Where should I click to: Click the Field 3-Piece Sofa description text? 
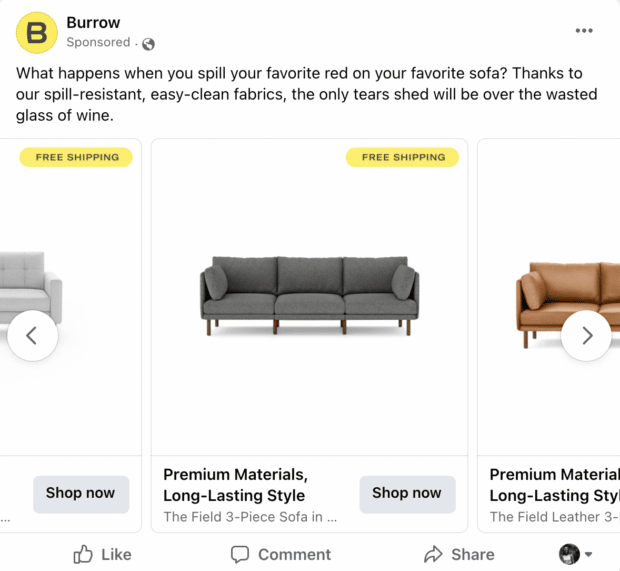(250, 517)
